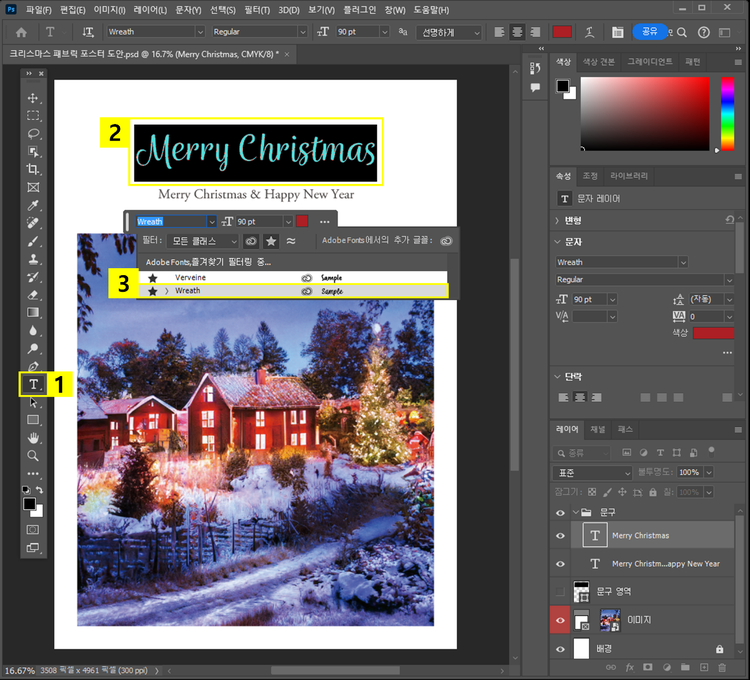Toggle visibility of the 이미지 layer

point(560,620)
